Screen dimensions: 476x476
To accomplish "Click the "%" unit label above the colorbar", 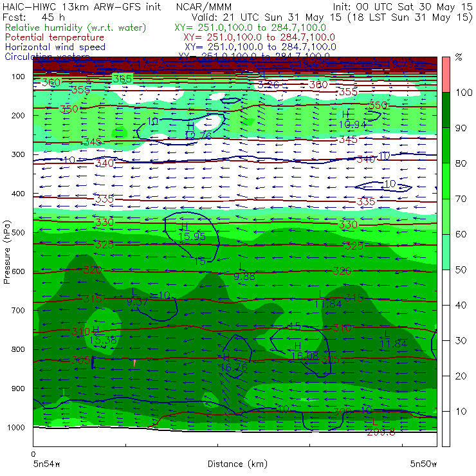I will point(459,57).
